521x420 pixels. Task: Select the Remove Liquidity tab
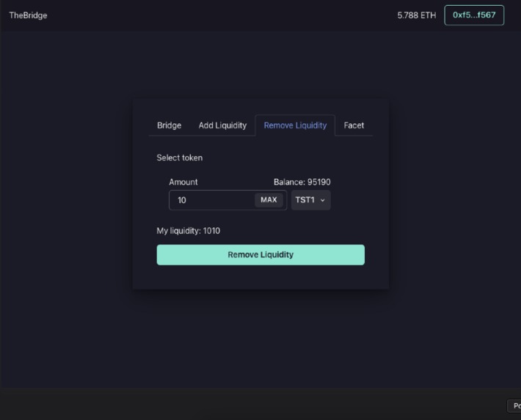[295, 125]
